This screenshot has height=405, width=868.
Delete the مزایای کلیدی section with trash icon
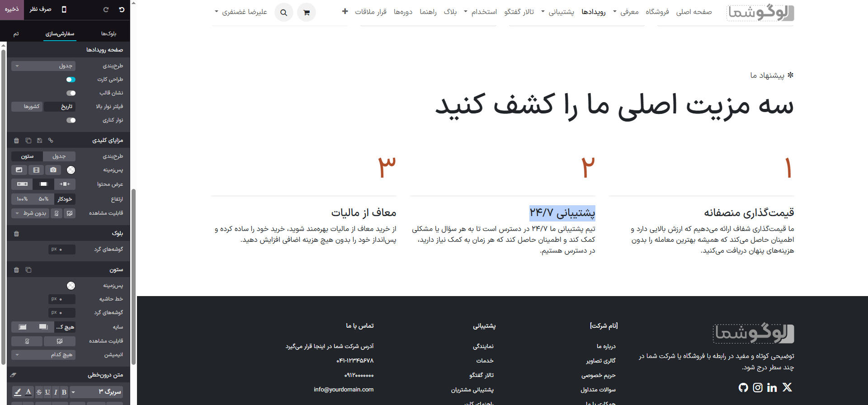[x=16, y=141]
